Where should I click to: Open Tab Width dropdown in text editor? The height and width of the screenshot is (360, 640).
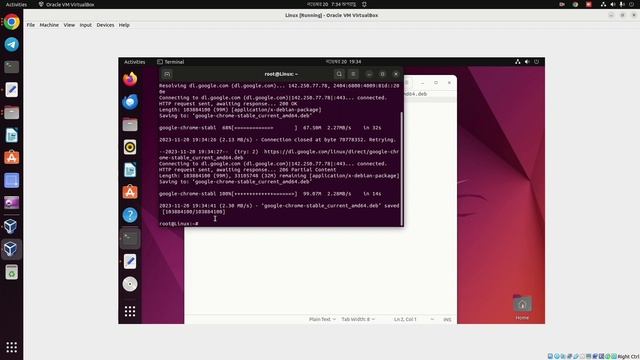pyautogui.click(x=358, y=319)
